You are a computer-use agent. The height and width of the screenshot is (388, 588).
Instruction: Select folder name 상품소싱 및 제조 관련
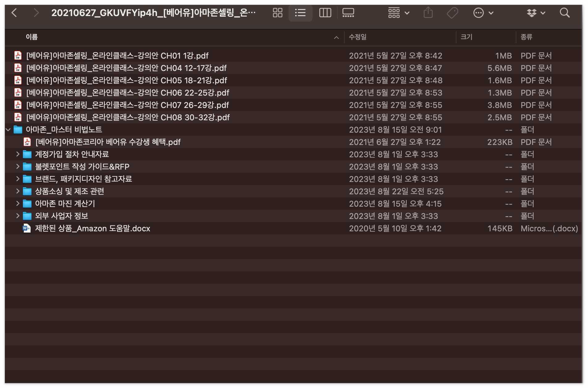pyautogui.click(x=69, y=191)
